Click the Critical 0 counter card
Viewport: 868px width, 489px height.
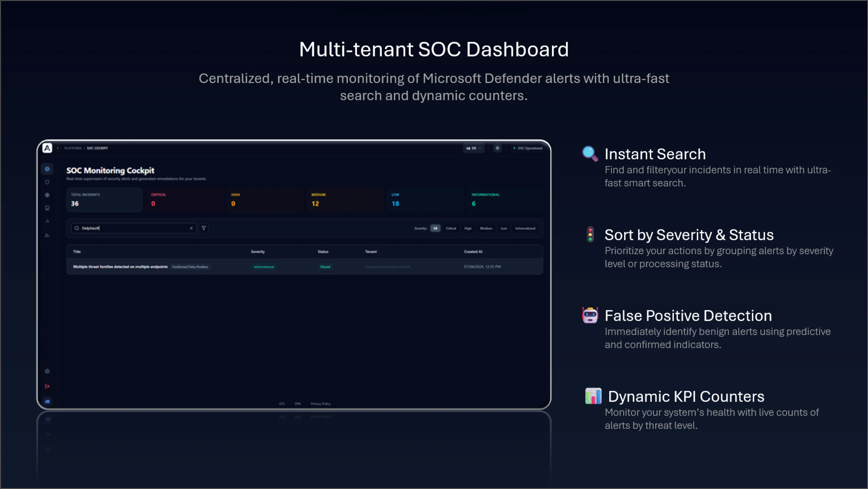coord(185,200)
